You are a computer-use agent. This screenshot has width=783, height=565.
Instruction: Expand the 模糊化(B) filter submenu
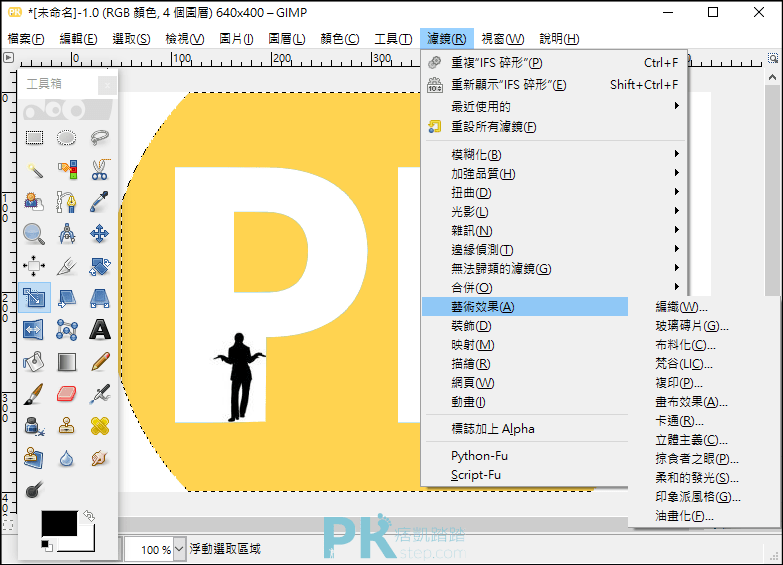coord(555,154)
